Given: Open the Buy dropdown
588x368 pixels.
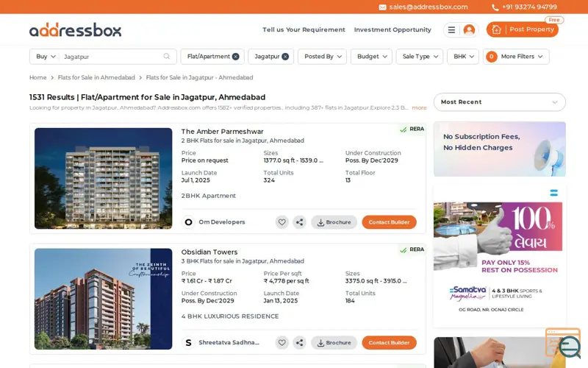Looking at the screenshot, I should coord(46,57).
